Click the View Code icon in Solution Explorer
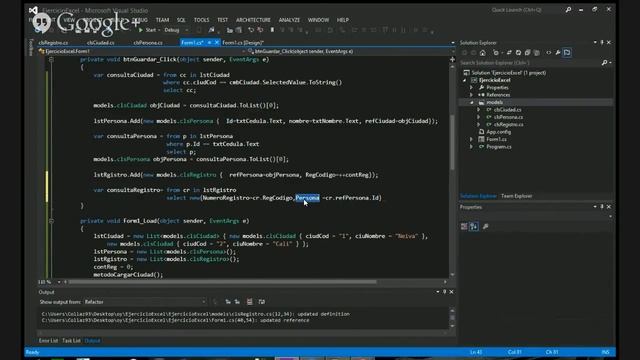This screenshot has width=640, height=360. pyautogui.click(x=549, y=53)
